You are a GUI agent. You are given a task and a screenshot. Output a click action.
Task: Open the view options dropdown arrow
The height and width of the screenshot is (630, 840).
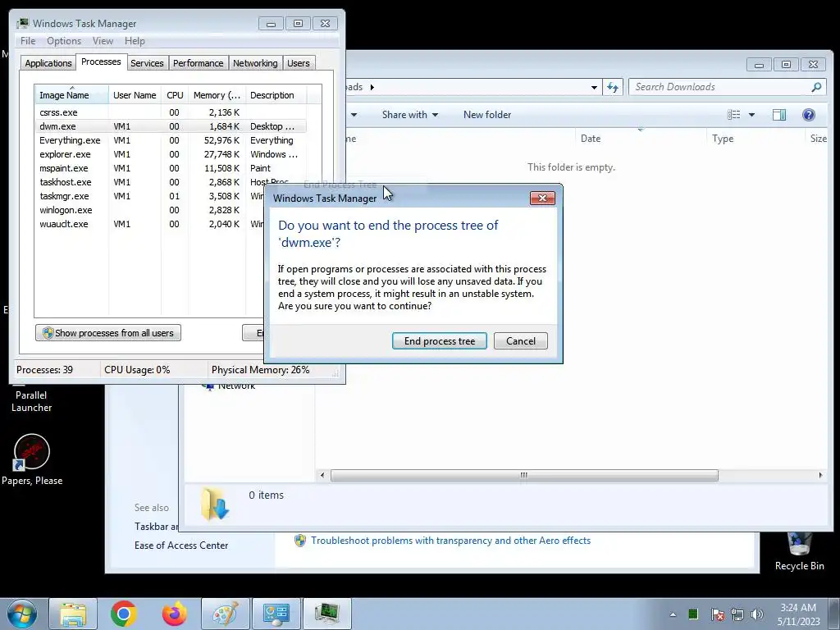[x=751, y=115]
